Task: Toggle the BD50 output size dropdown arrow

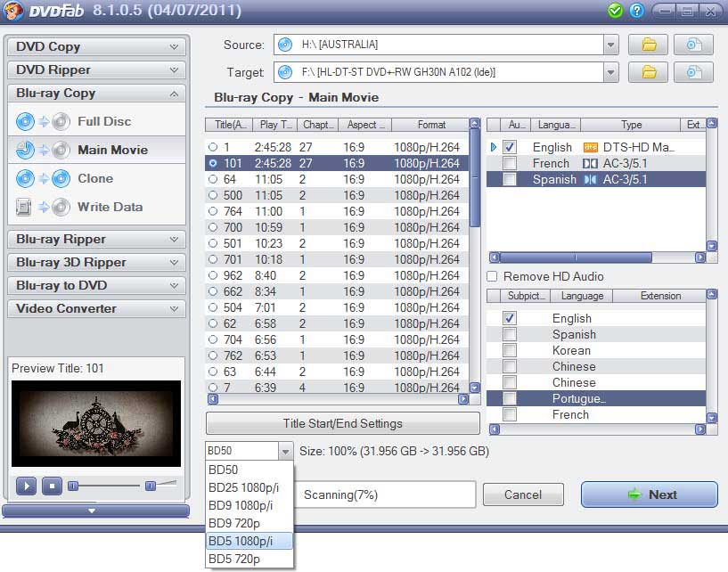Action: (x=285, y=452)
